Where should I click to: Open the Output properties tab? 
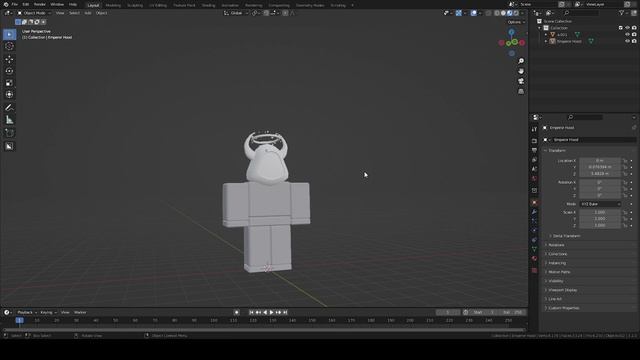[534, 150]
